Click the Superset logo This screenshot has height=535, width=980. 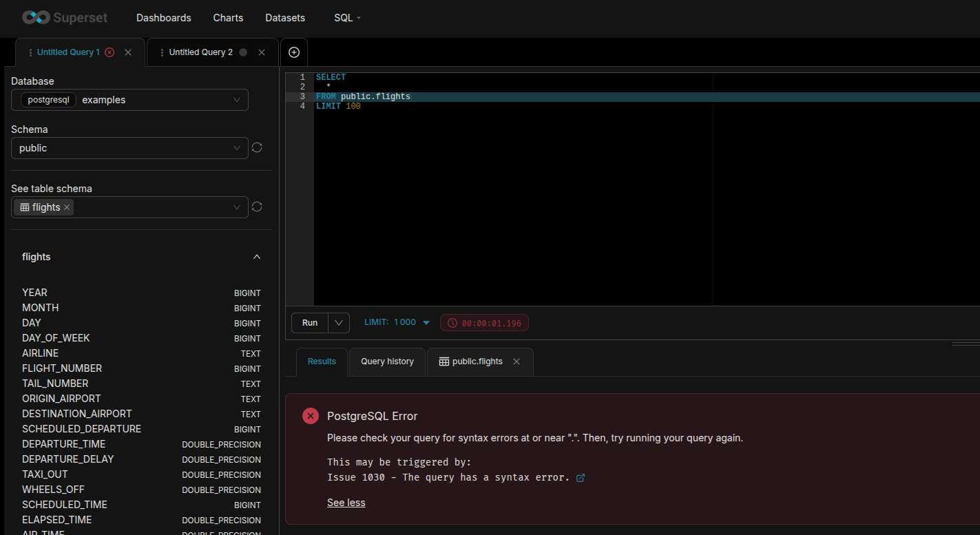click(x=65, y=17)
